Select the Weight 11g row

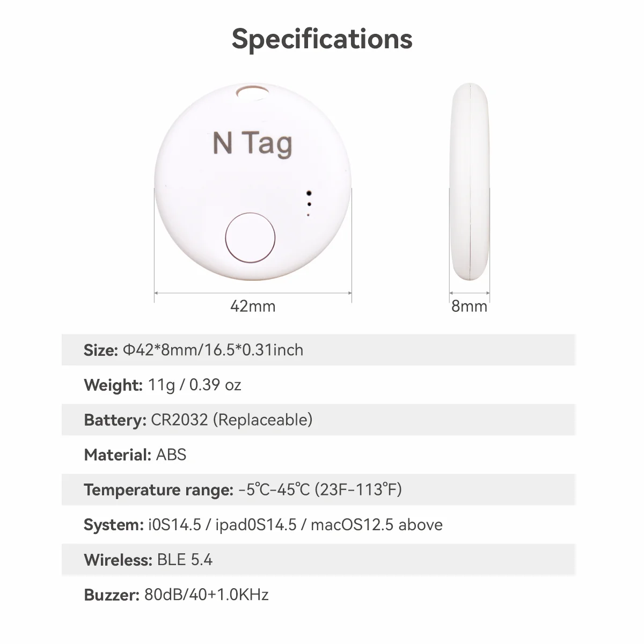click(318, 385)
